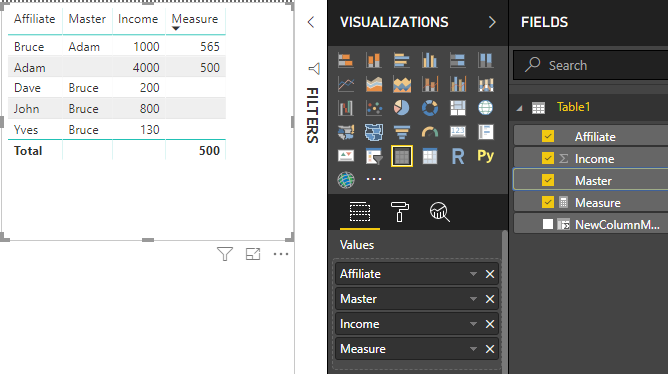668x374 pixels.
Task: Select the Multi-row card visual
Action: point(485,132)
